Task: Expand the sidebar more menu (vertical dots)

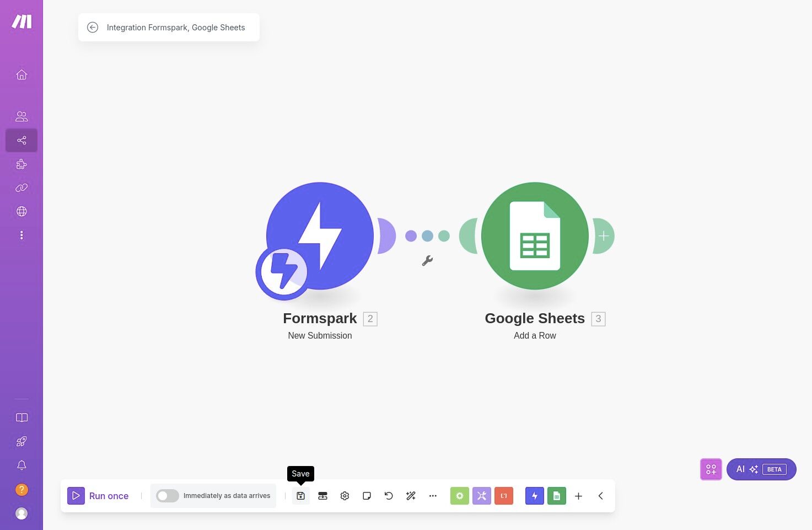Action: click(x=21, y=235)
